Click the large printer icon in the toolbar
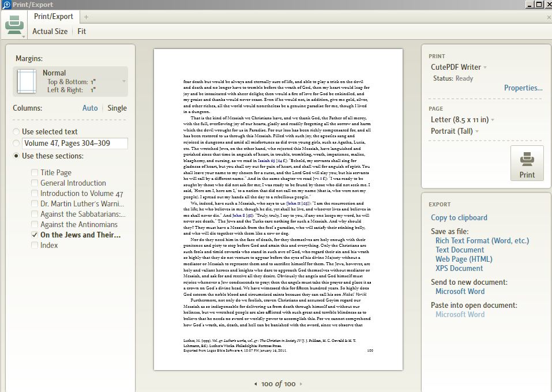This screenshot has width=552, height=392. click(x=14, y=24)
